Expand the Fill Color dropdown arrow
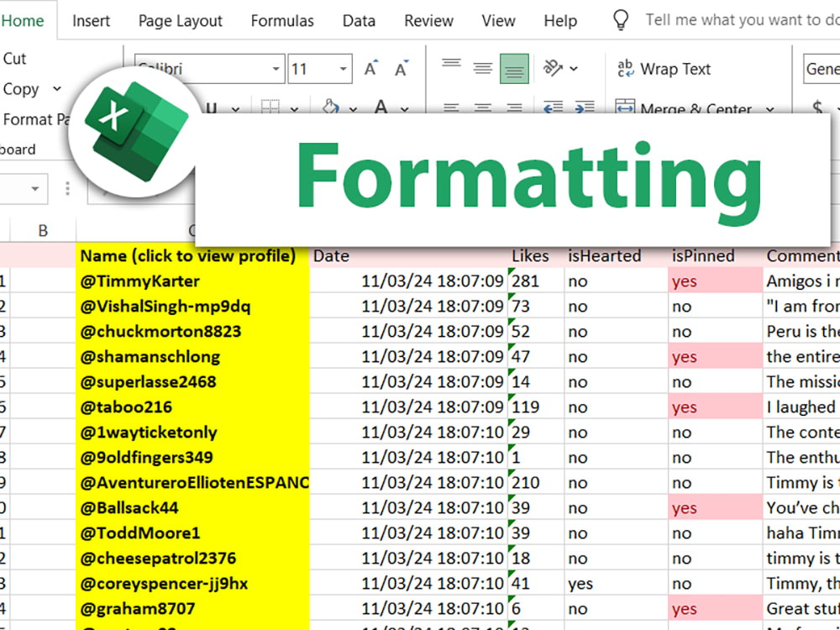The image size is (840, 630). pos(353,108)
